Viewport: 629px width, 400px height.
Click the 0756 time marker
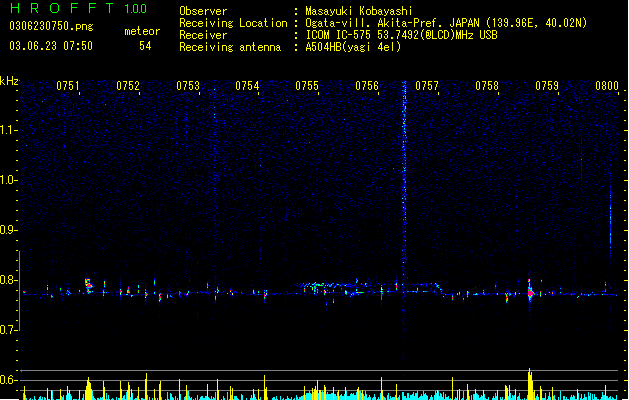pyautogui.click(x=367, y=86)
